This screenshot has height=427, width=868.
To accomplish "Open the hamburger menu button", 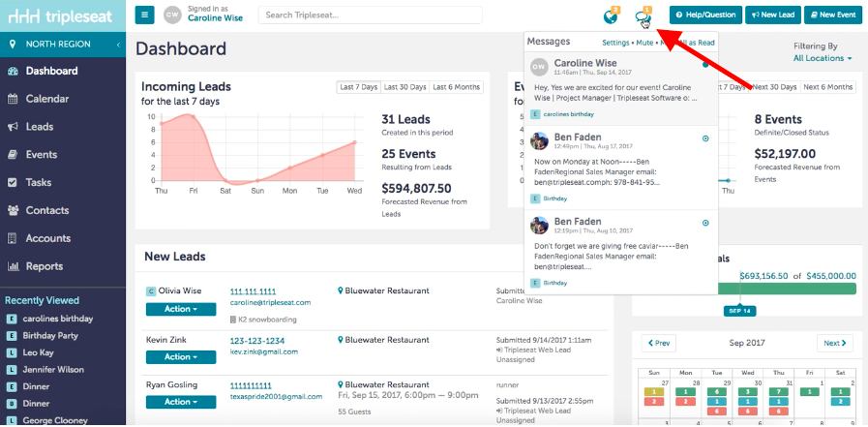I will pos(144,15).
